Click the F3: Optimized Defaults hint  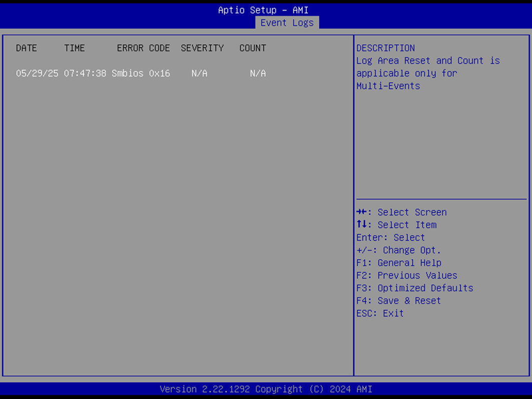pyautogui.click(x=415, y=288)
